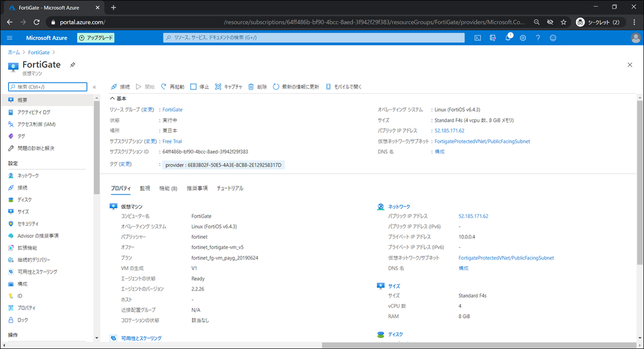Click 停止 (Stop) in the command bar
The width and height of the screenshot is (644, 349).
point(200,86)
